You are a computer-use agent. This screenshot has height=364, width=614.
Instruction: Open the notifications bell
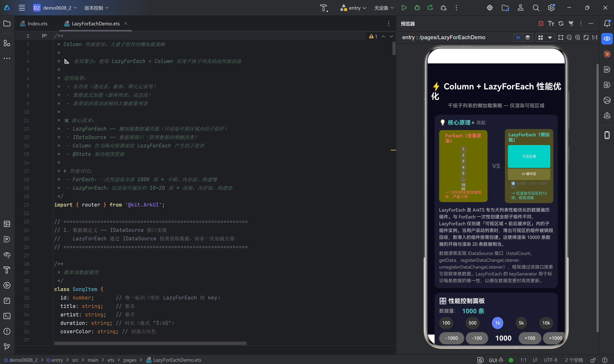point(607,23)
